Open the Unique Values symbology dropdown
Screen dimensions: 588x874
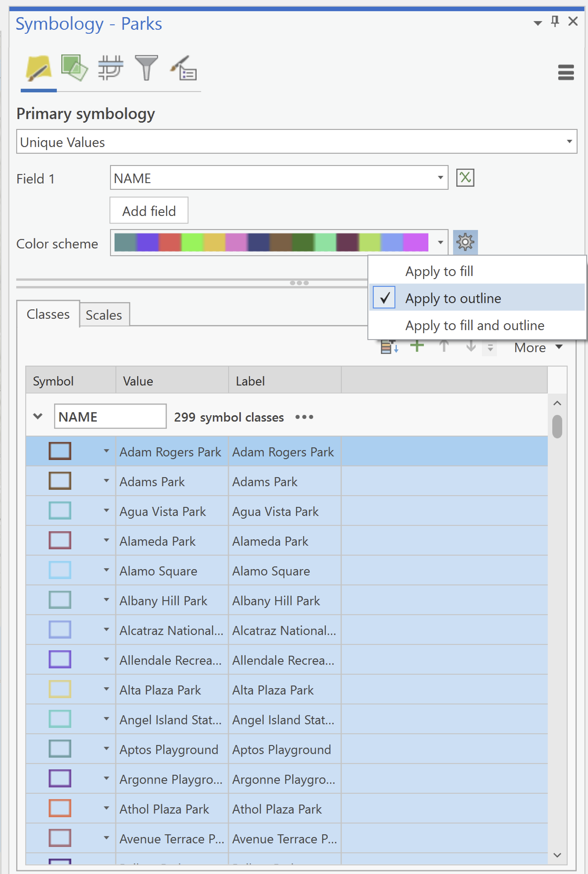(567, 142)
